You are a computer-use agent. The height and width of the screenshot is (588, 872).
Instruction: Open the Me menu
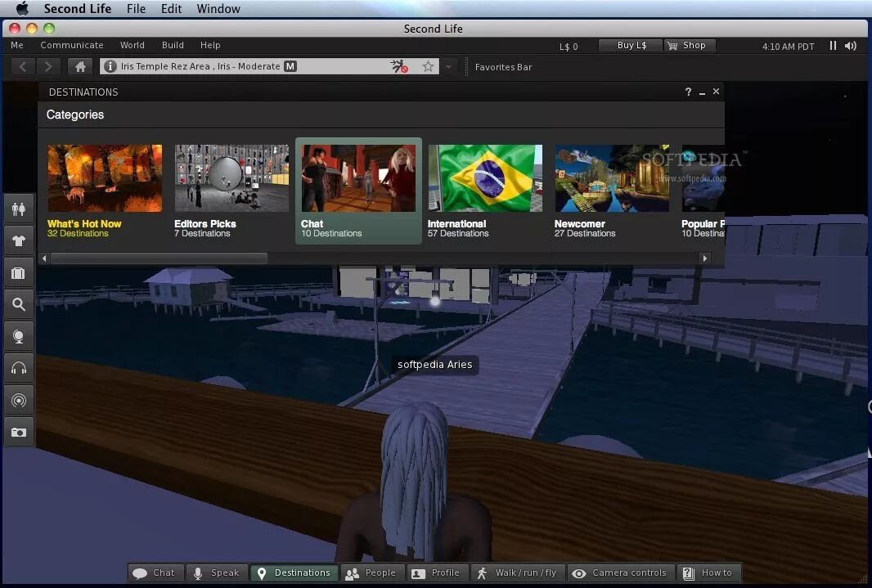(17, 45)
